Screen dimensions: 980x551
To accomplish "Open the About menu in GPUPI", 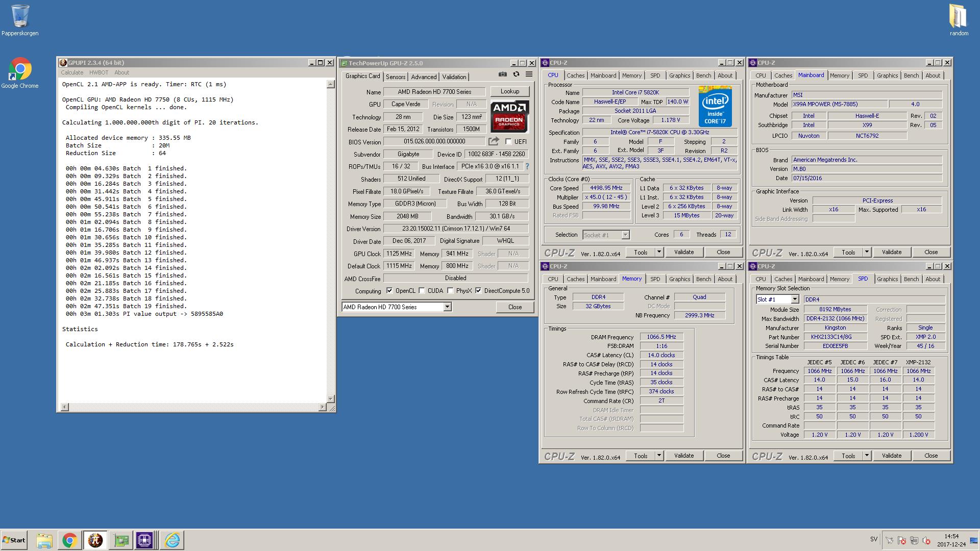I will click(x=122, y=72).
